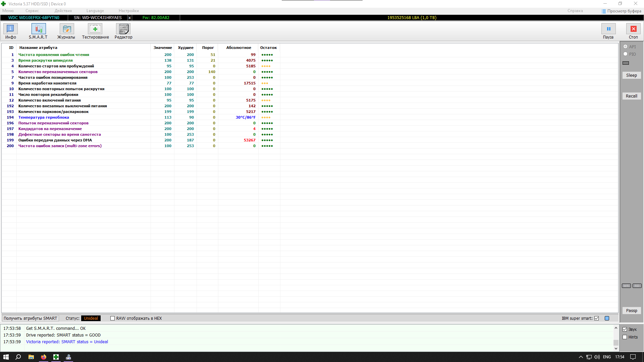Open the Сервис menu
The height and width of the screenshot is (362, 644).
pos(32,11)
